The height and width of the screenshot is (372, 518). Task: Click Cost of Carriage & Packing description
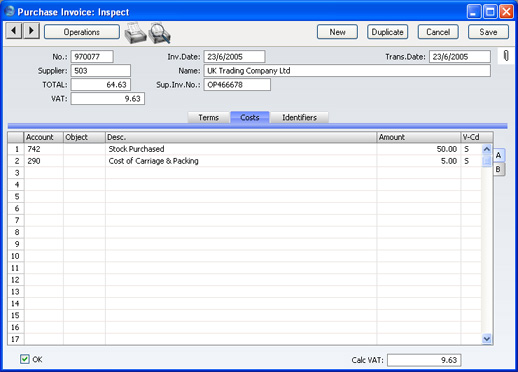pyautogui.click(x=241, y=161)
